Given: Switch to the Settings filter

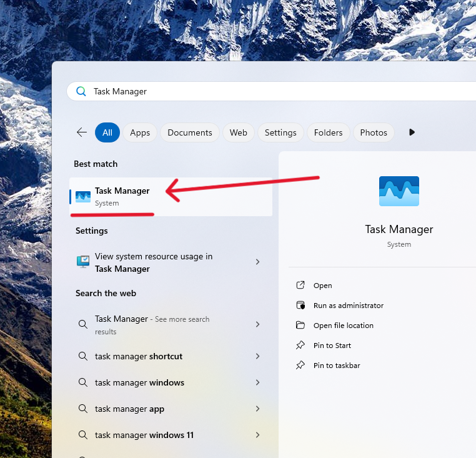Looking at the screenshot, I should (x=280, y=132).
